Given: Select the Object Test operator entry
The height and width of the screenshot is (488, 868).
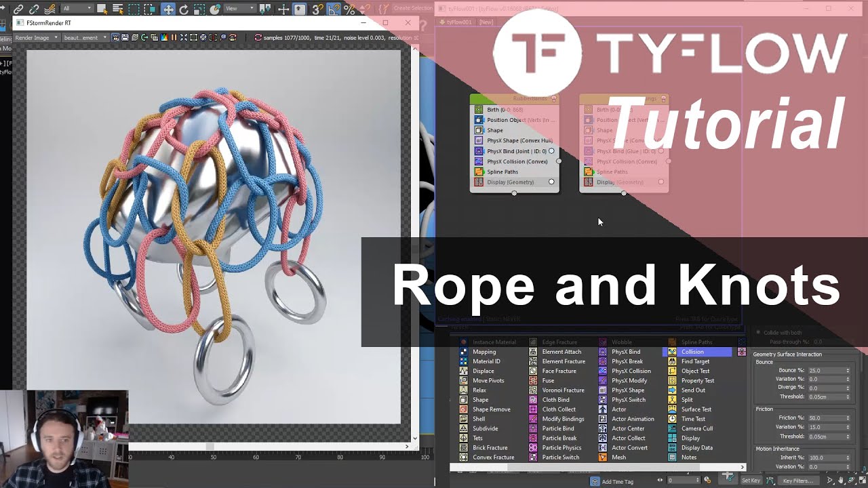Looking at the screenshot, I should pos(688,371).
